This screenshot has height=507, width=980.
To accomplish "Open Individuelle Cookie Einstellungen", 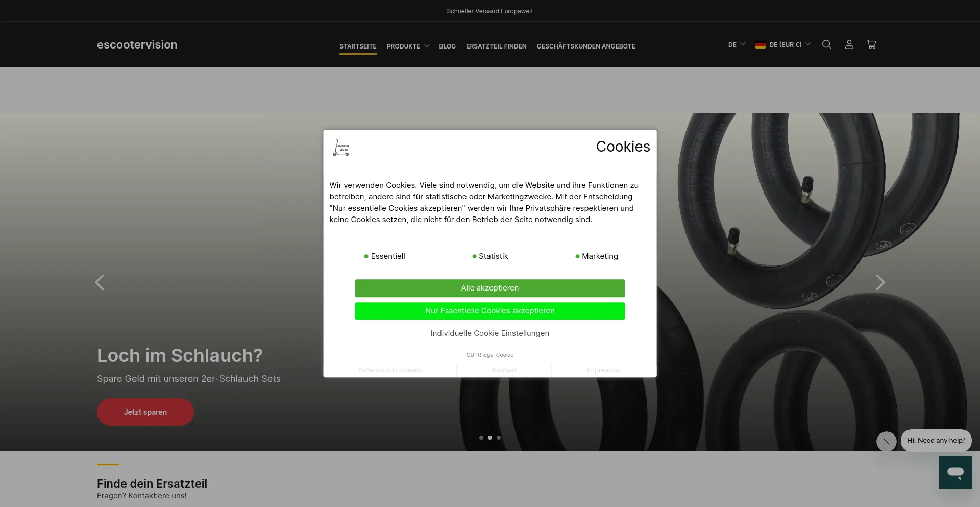I will [490, 333].
